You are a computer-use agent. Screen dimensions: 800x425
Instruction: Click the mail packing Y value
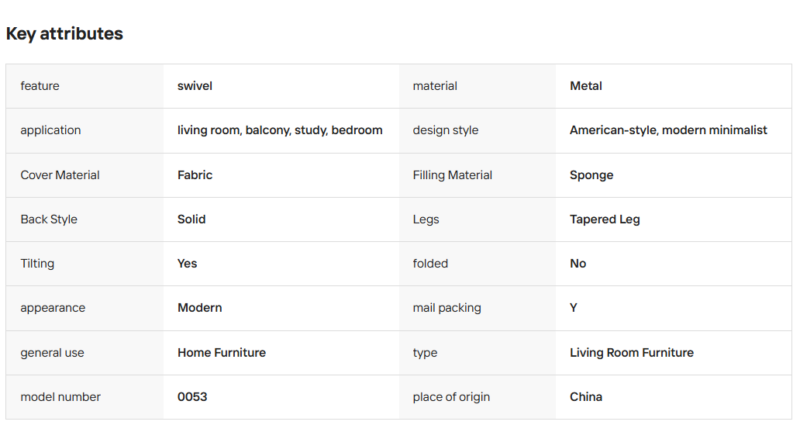tap(573, 308)
